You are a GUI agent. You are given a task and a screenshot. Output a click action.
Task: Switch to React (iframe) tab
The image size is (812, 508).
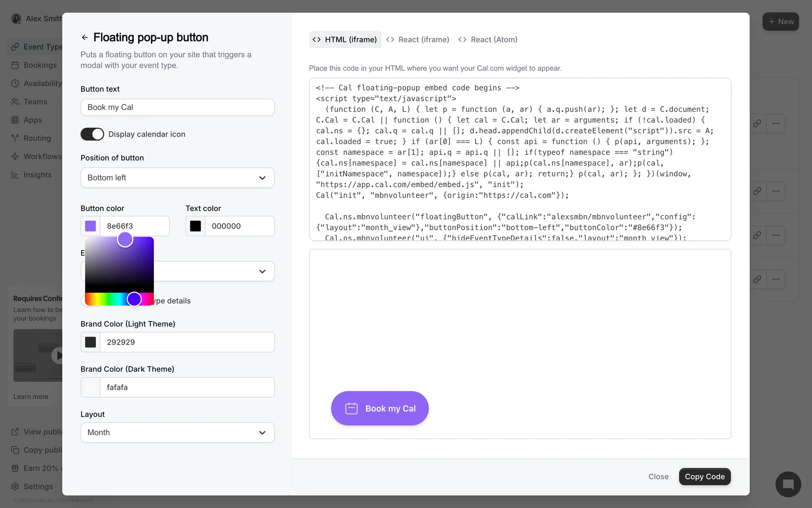(418, 40)
